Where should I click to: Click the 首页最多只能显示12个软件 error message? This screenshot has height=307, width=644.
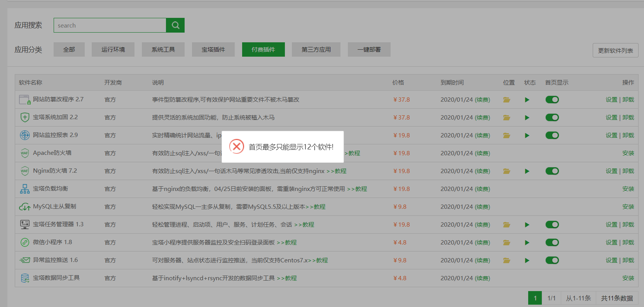point(291,147)
